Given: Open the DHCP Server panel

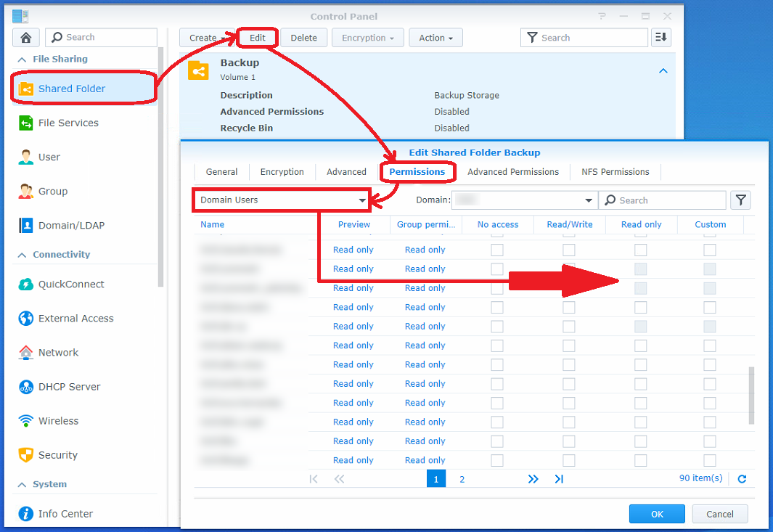Looking at the screenshot, I should 69,386.
